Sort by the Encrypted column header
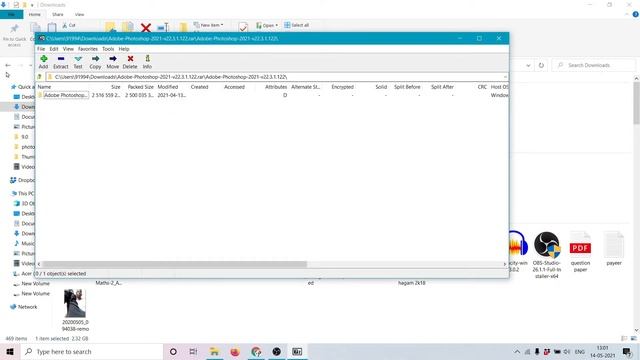This screenshot has width=640, height=360. coord(342,87)
